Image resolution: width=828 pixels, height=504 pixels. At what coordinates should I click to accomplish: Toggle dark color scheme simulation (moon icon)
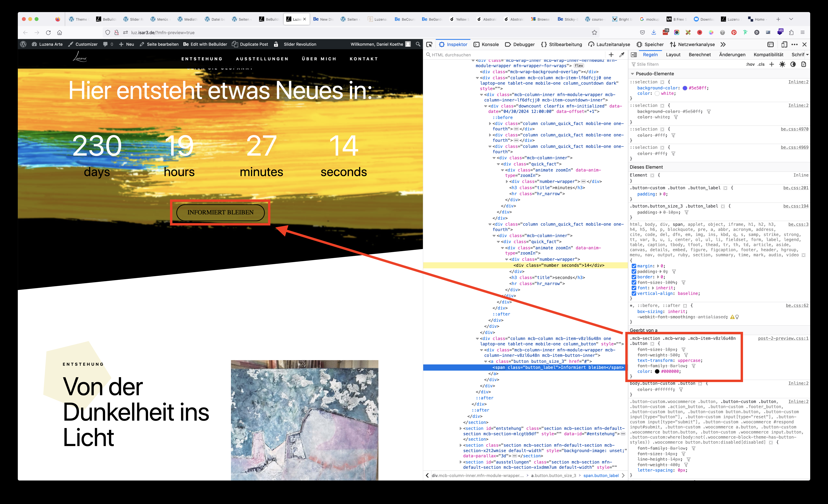click(x=793, y=64)
